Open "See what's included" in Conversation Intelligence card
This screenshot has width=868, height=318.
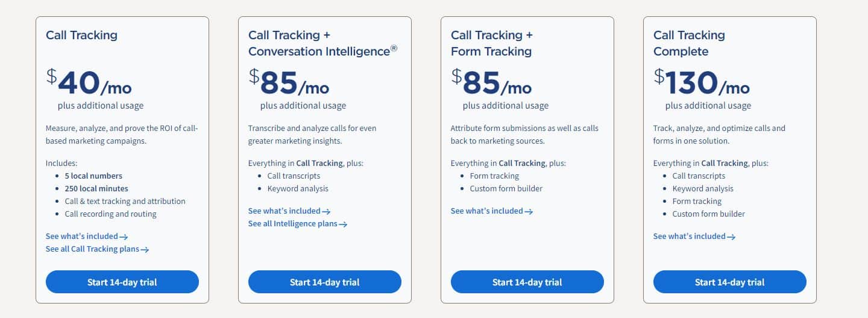coord(289,211)
